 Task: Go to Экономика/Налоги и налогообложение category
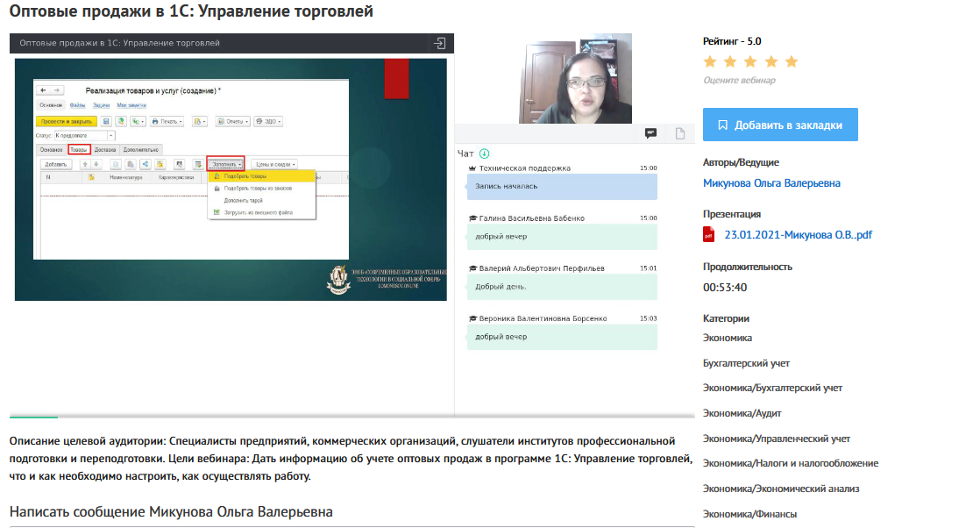790,463
